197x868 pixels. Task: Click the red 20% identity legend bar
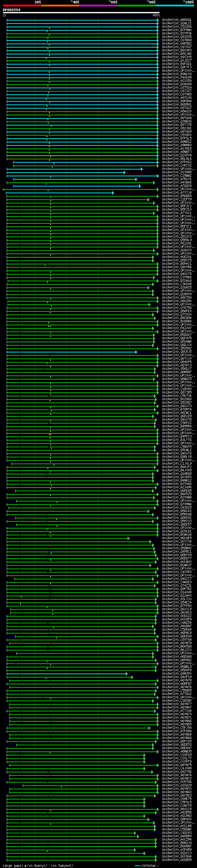pos(22,6)
